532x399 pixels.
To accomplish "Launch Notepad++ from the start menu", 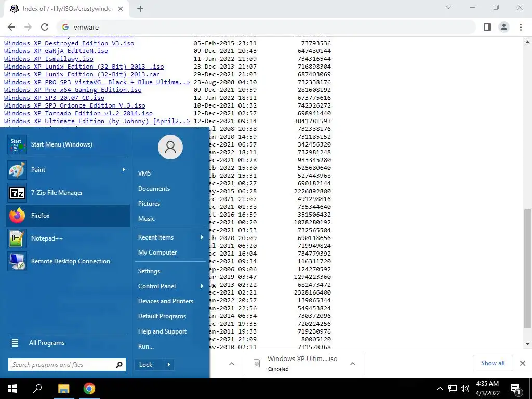I will (x=68, y=238).
